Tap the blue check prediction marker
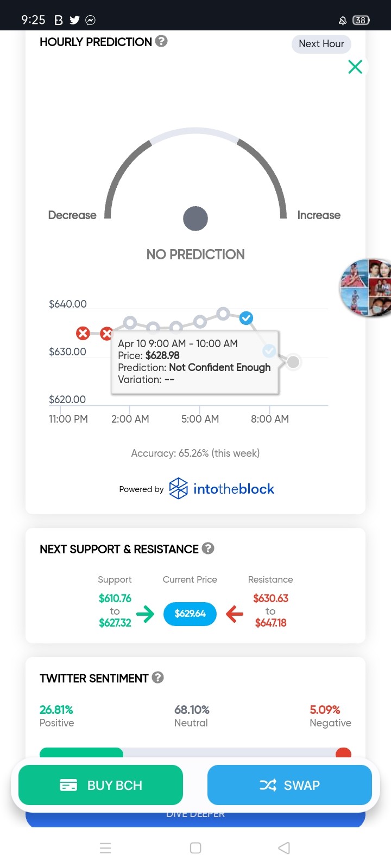 (x=246, y=318)
